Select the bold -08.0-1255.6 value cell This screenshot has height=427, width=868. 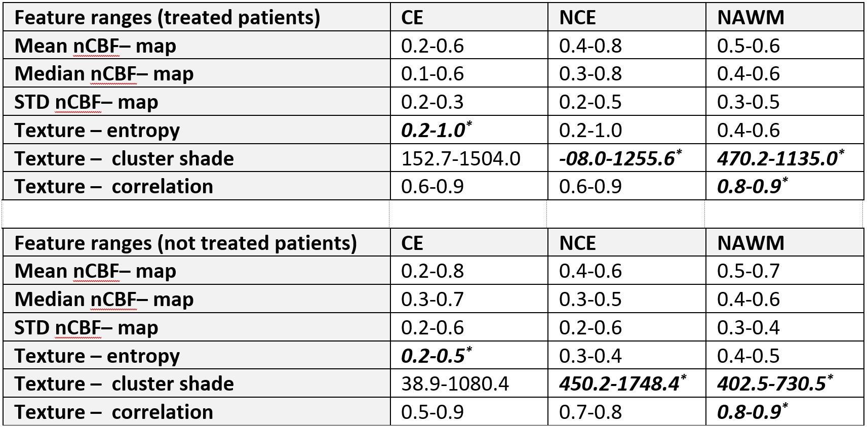tap(617, 159)
